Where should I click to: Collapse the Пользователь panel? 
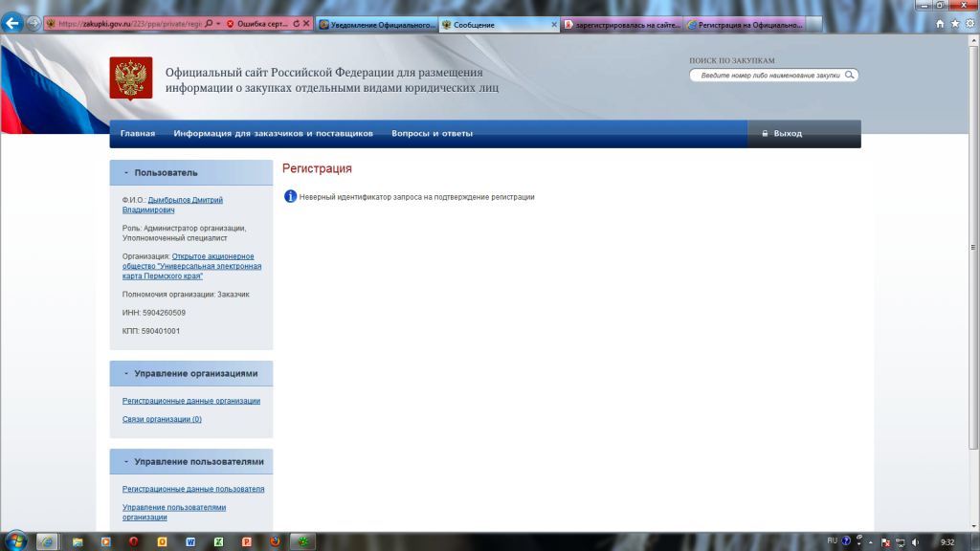tap(126, 173)
